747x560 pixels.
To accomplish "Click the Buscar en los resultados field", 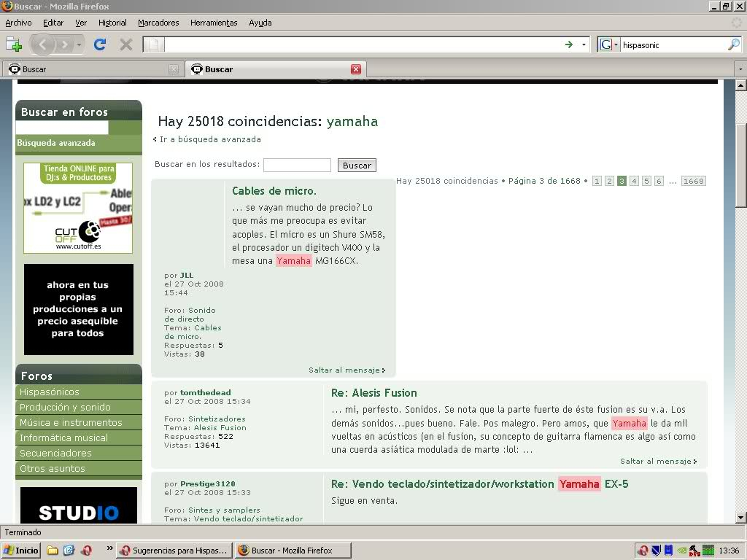I will (x=298, y=165).
